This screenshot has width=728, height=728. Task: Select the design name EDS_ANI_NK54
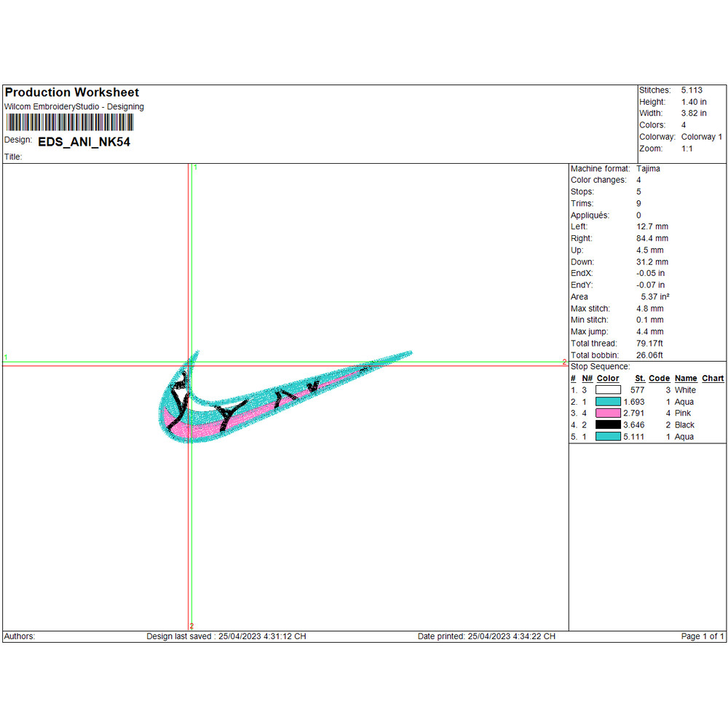(84, 142)
